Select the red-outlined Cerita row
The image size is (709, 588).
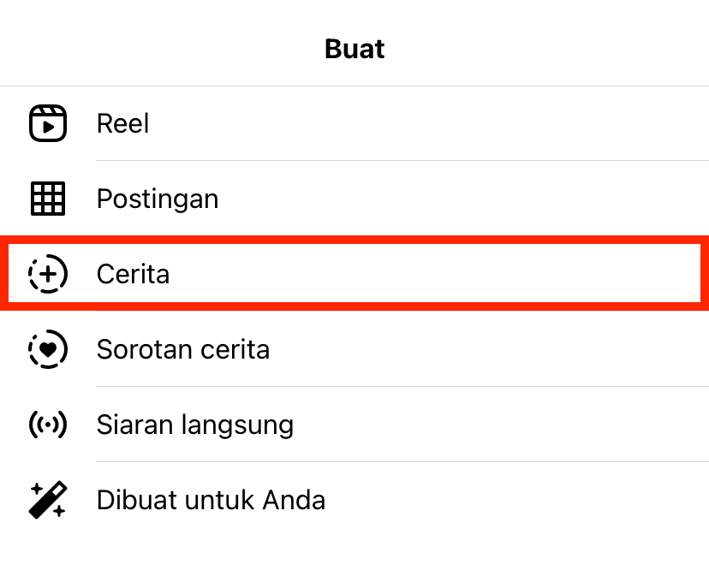354,274
